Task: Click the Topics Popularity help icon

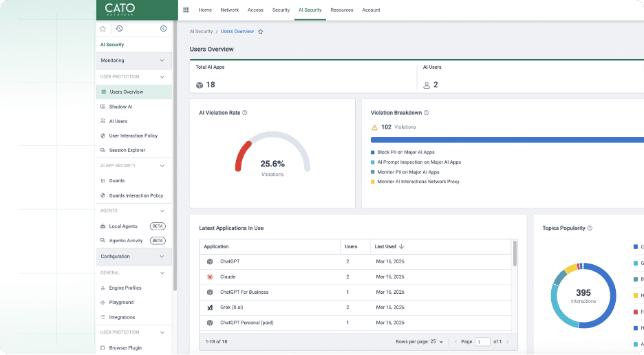Action: click(590, 228)
